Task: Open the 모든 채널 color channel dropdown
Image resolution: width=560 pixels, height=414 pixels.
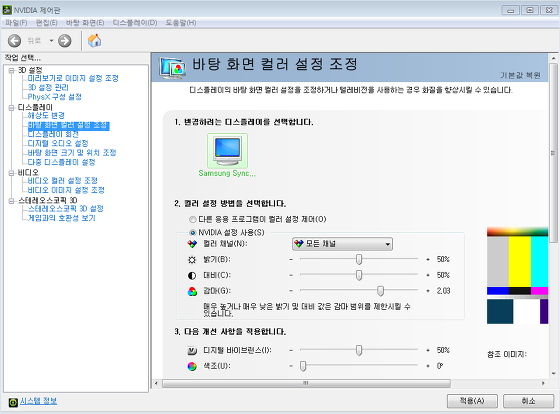Action: 342,244
